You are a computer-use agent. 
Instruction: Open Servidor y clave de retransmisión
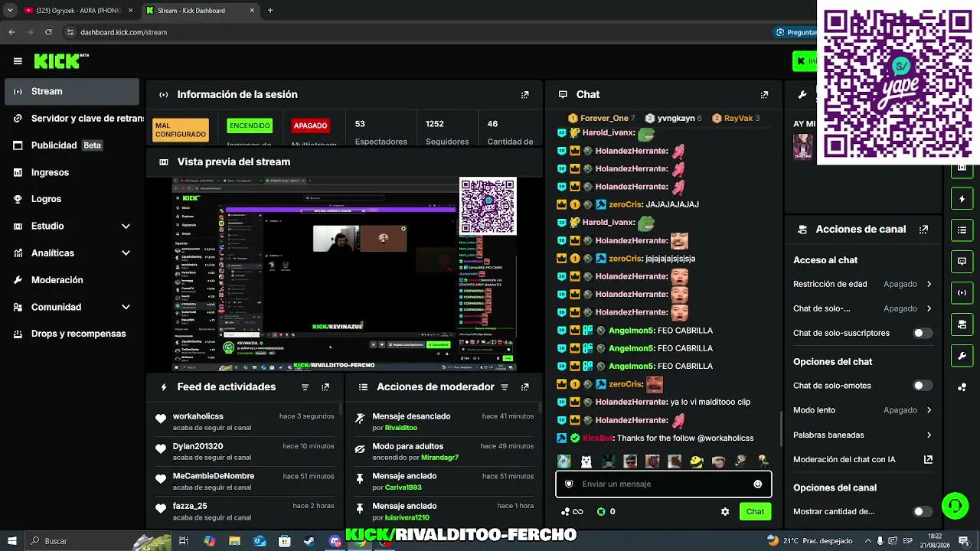coord(71,119)
